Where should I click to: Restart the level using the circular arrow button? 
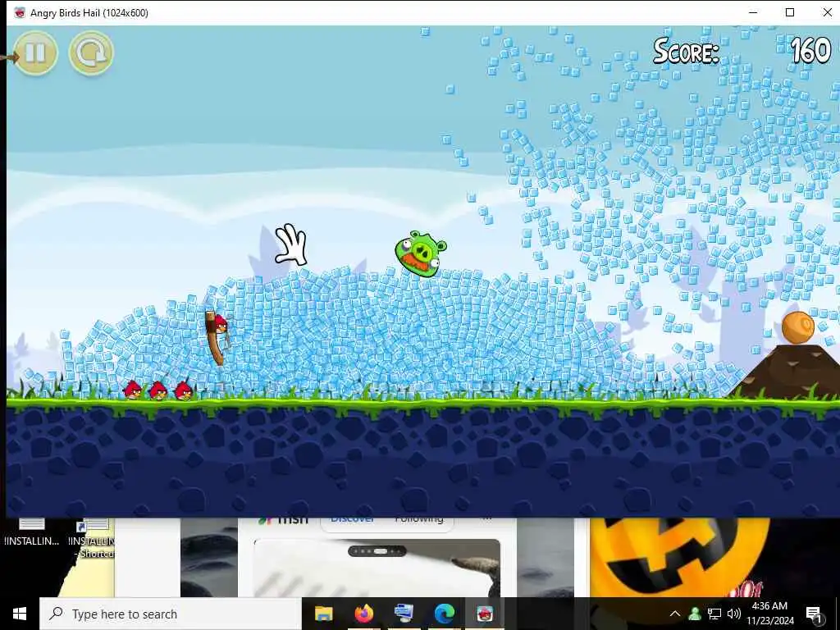pyautogui.click(x=91, y=53)
